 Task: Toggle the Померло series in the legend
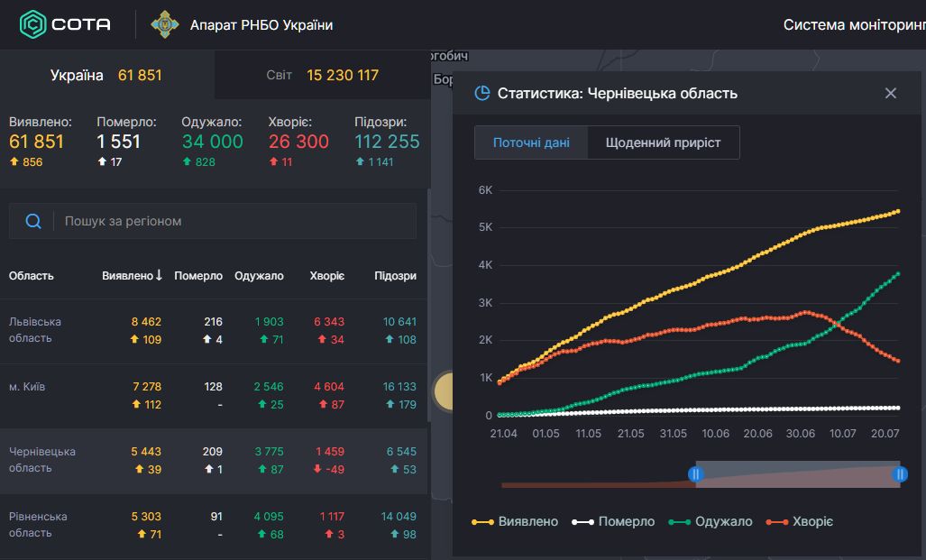(614, 521)
